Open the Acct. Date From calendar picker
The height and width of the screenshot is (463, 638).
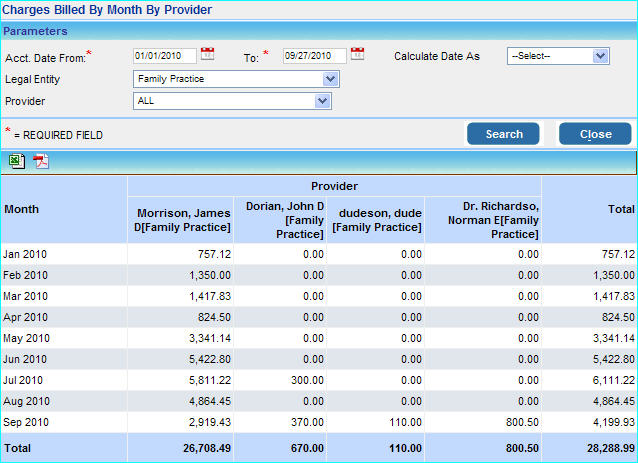pyautogui.click(x=208, y=54)
